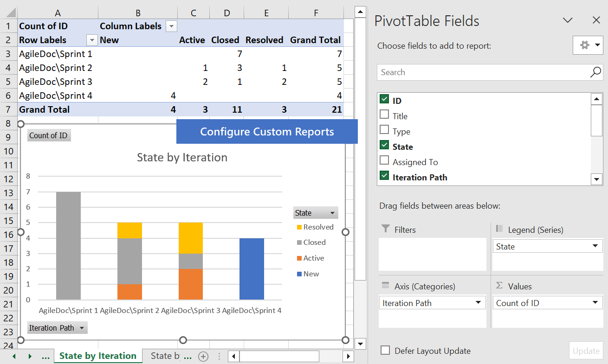Uncheck the ID field checkbox
608x364 pixels.
(x=384, y=100)
